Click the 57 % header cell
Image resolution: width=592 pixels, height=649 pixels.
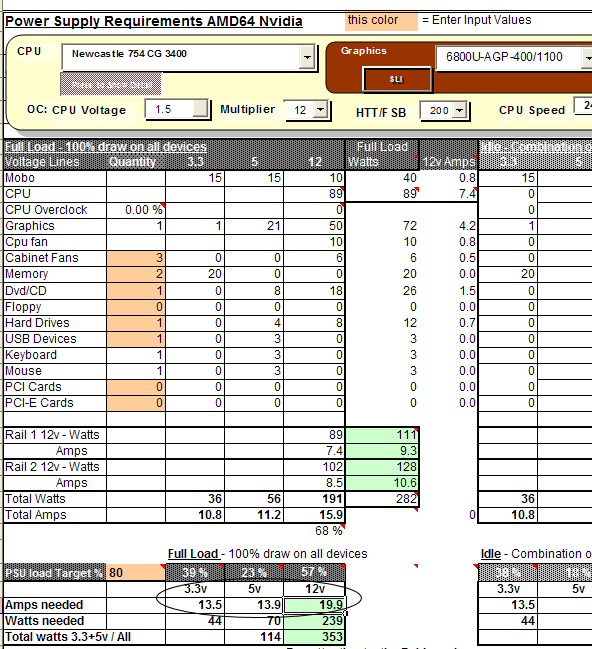[314, 573]
